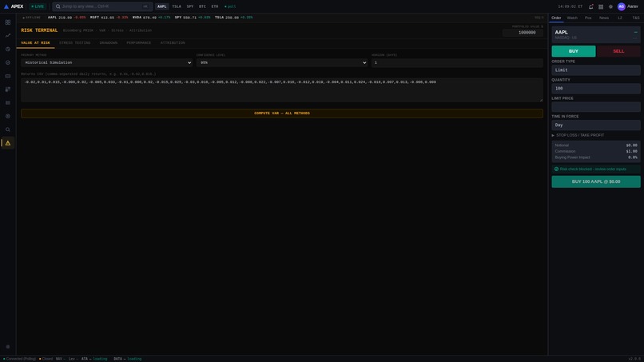
Task: Click the Aarav username label
Action: click(633, 6)
